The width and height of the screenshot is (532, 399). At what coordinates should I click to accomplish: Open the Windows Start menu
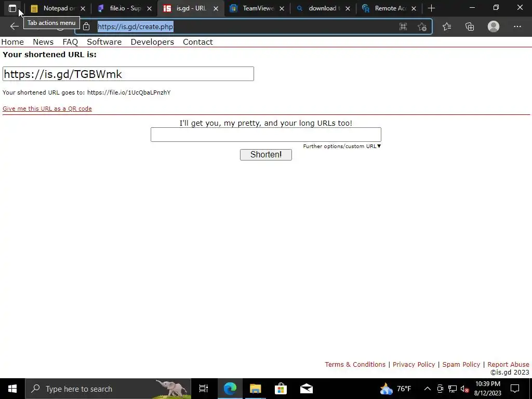12,389
